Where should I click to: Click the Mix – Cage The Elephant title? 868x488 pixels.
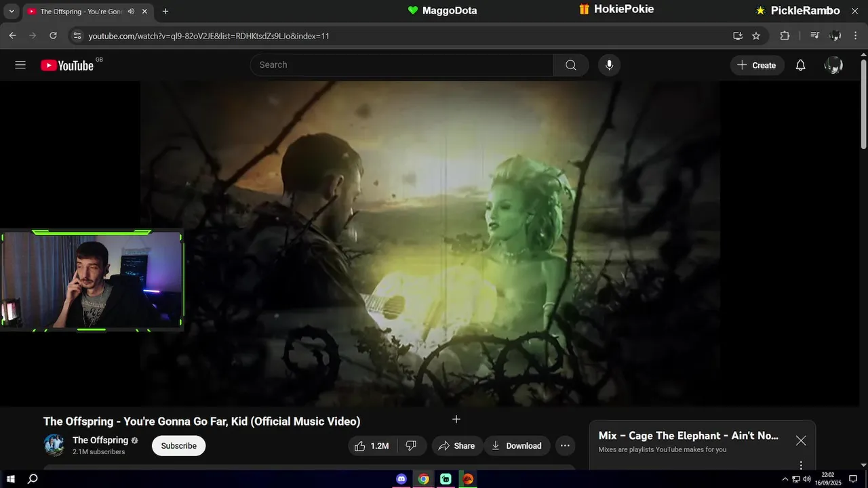(688, 436)
